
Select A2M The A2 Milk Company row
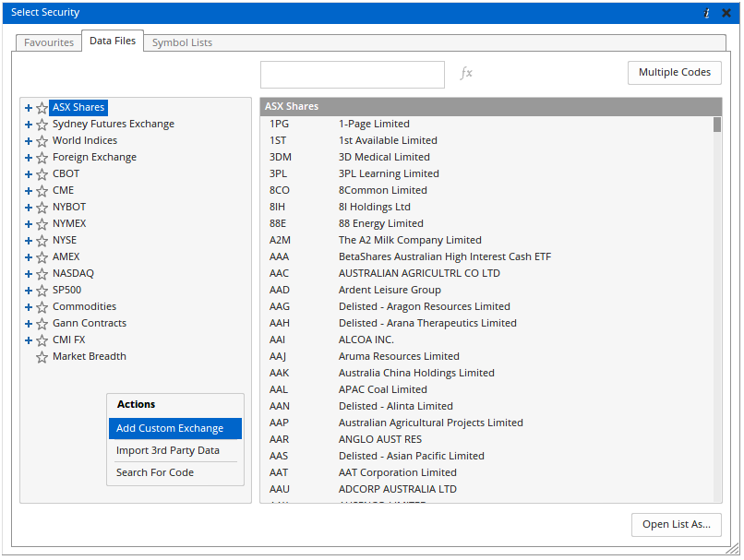coord(486,241)
